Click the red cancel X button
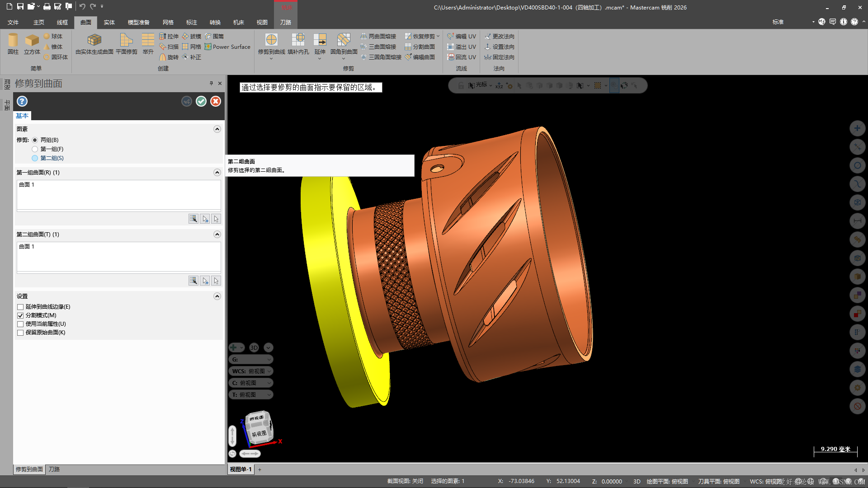This screenshot has height=488, width=868. point(216,101)
